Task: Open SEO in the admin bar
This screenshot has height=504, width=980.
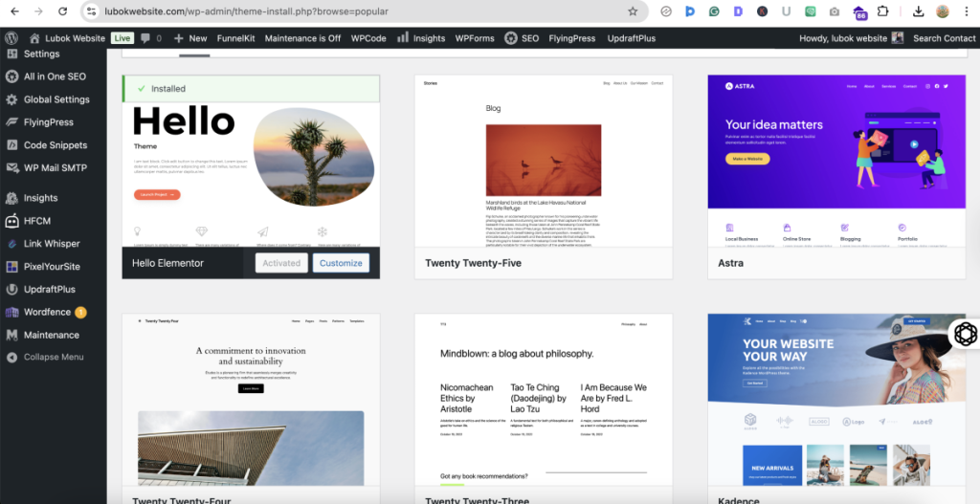Action: point(522,38)
